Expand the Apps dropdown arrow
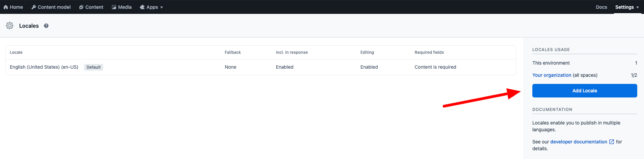This screenshot has height=159, width=644. [x=162, y=7]
